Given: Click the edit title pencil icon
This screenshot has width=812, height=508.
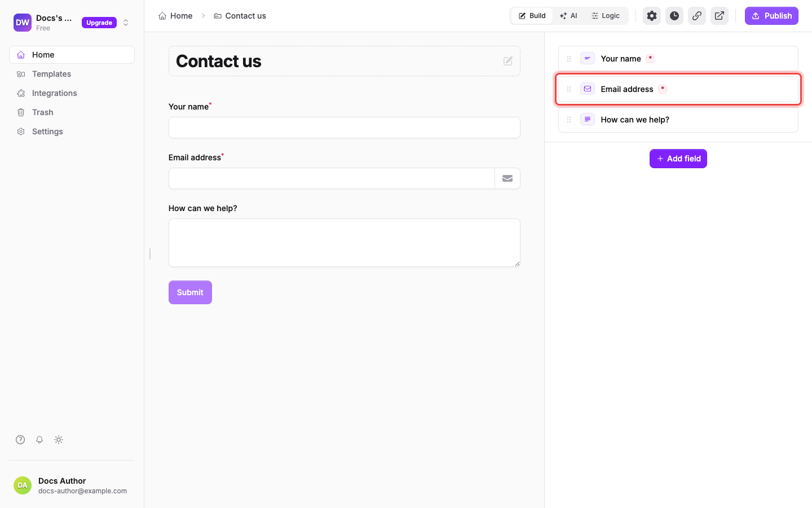Looking at the screenshot, I should coord(508,61).
